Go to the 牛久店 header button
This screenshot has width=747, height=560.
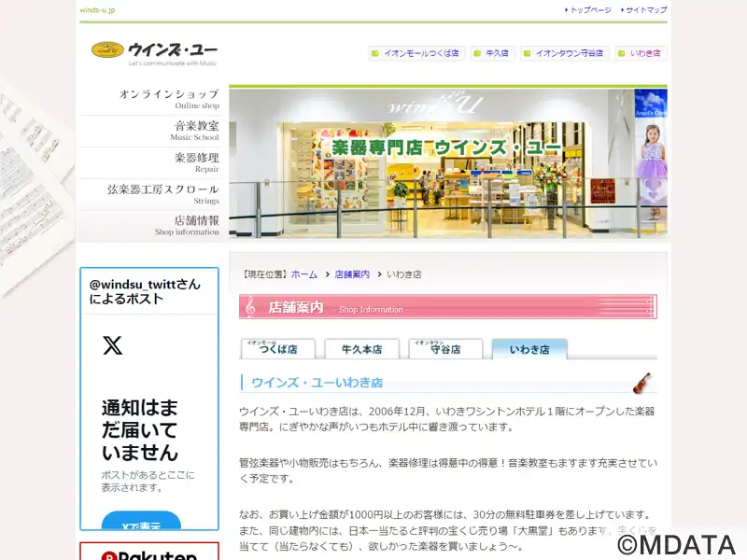coord(492,53)
